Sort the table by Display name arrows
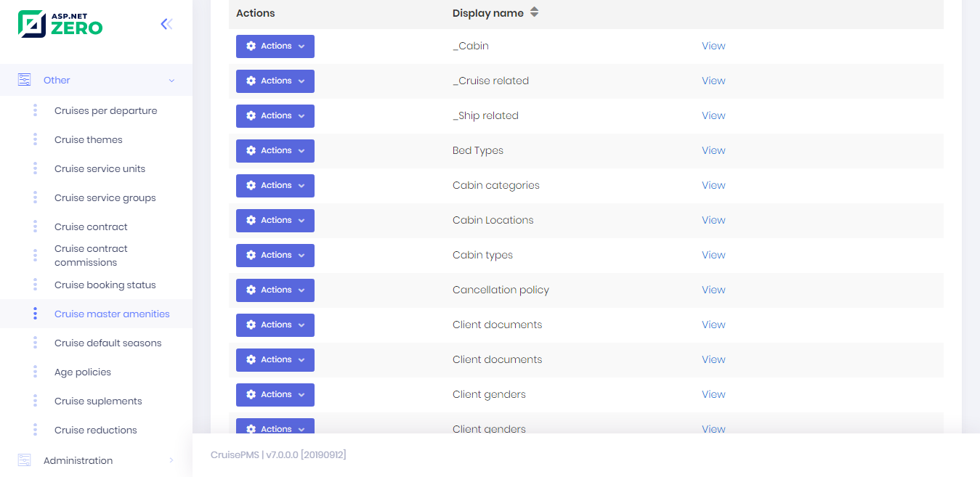 534,12
